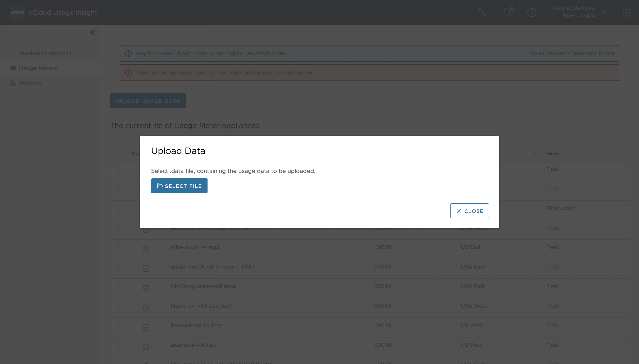Open Reports in sidebar
The height and width of the screenshot is (364, 639).
click(x=30, y=83)
